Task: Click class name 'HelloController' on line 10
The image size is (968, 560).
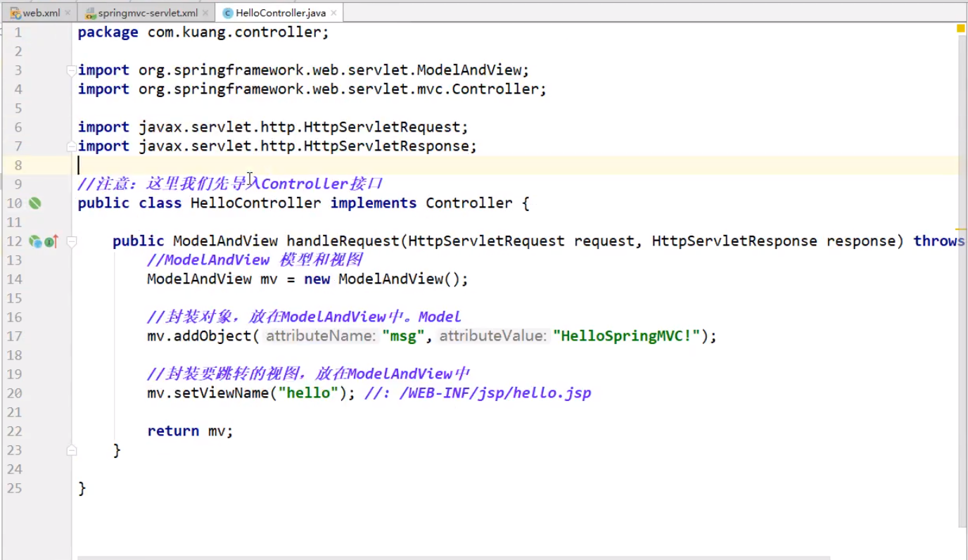Action: coord(256,203)
